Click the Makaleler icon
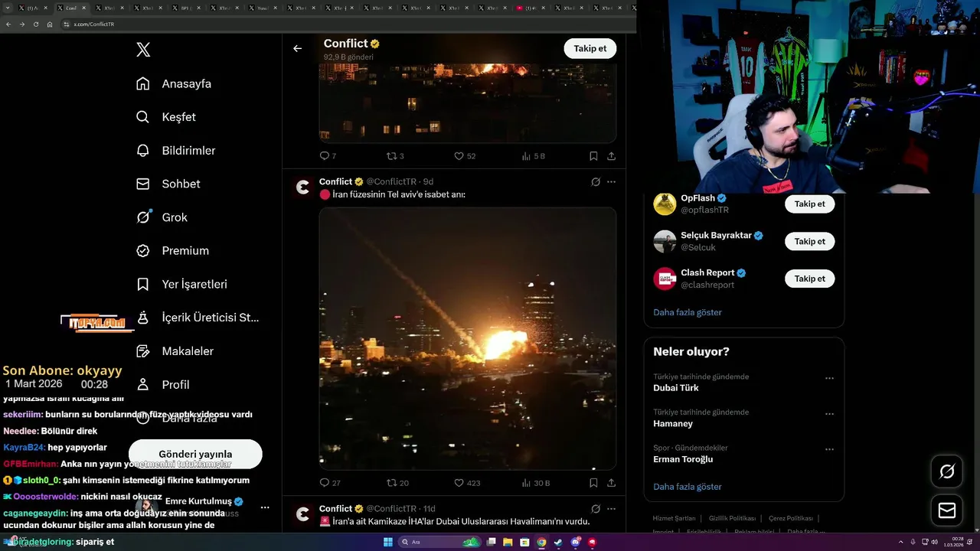 [142, 351]
